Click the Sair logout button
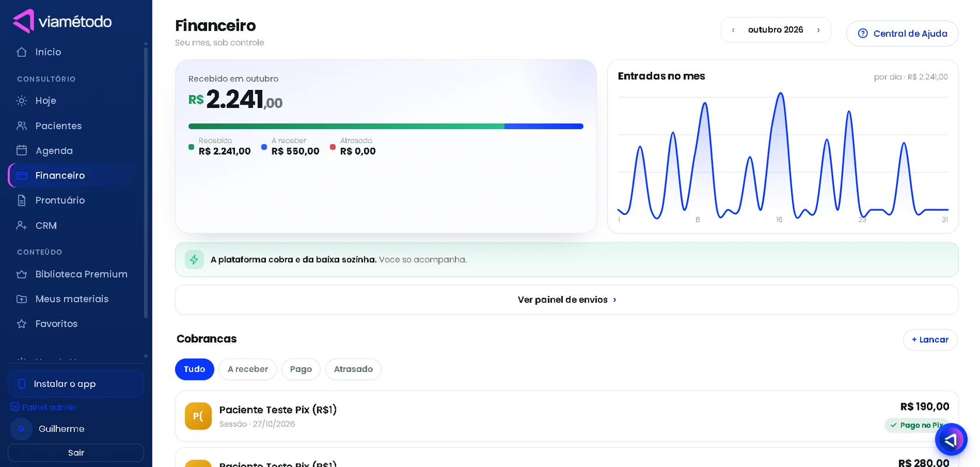980x467 pixels. tap(76, 453)
